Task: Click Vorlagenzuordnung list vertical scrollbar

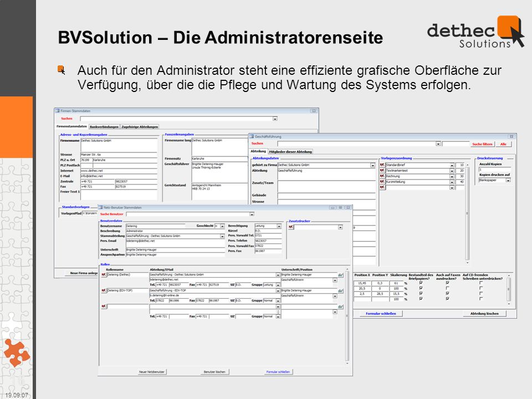Action: (467, 213)
